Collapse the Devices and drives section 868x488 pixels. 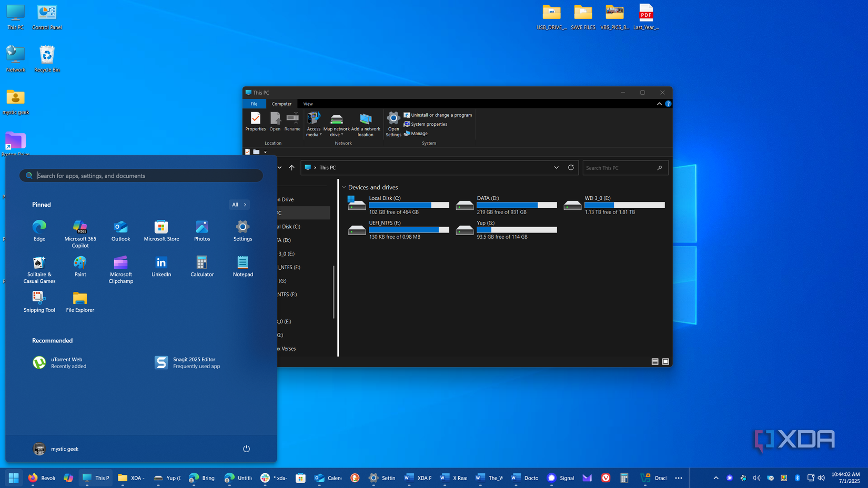[x=344, y=187]
